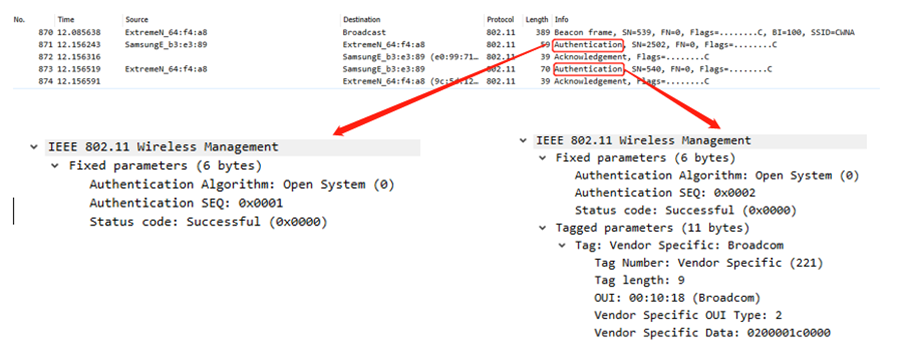Select packet 871 Authentication from SamsungE
This screenshot has width=900, height=360.
point(446,44)
